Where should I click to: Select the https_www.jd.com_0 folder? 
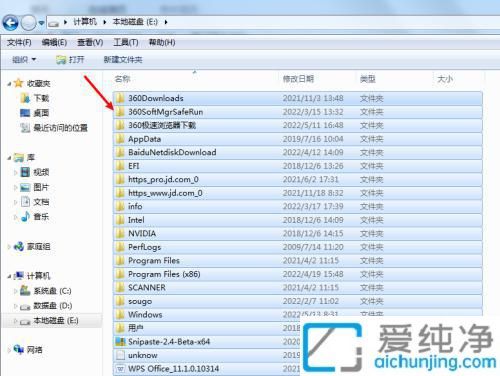click(x=298, y=193)
